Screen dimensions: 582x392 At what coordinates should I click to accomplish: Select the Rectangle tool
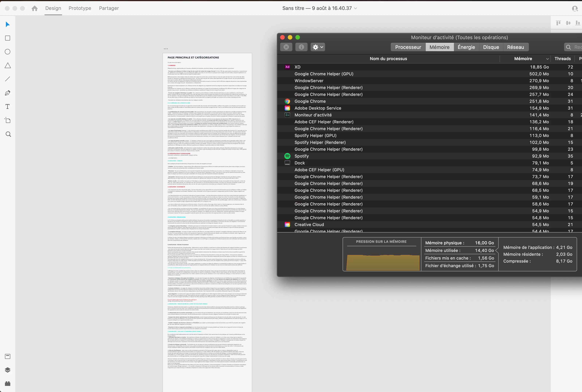[x=8, y=38]
